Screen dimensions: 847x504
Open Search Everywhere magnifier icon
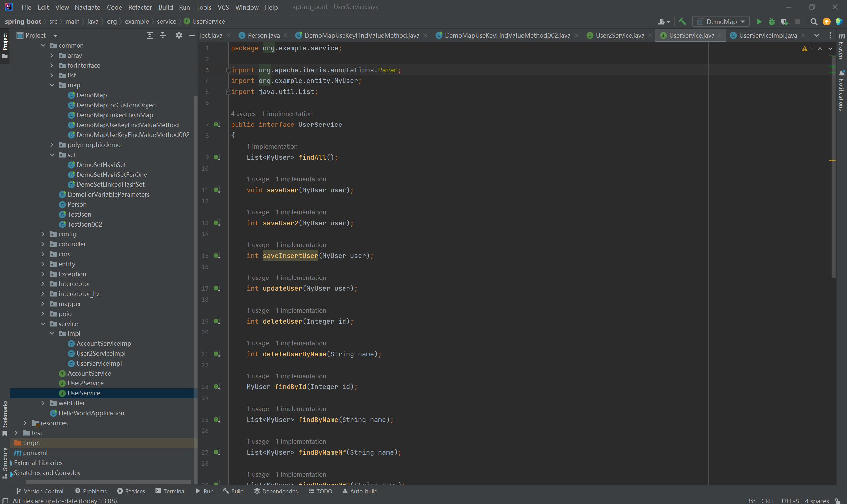[813, 22]
